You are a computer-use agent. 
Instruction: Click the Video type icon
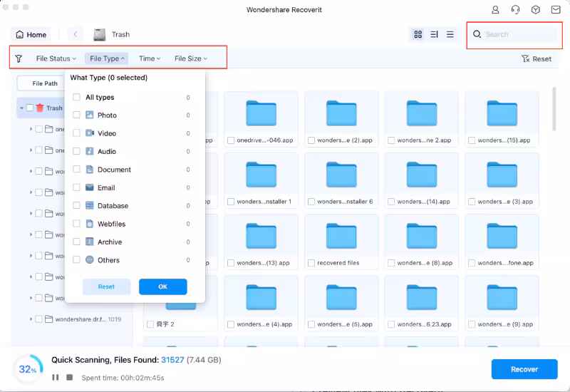pos(90,133)
